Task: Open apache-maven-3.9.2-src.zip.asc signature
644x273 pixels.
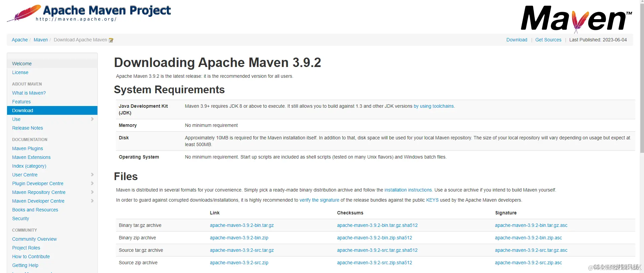Action: [528, 263]
